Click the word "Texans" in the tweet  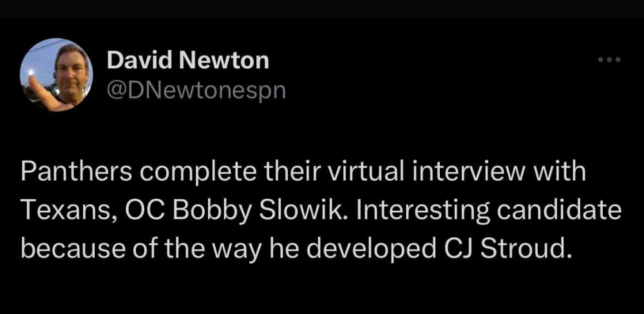point(58,211)
